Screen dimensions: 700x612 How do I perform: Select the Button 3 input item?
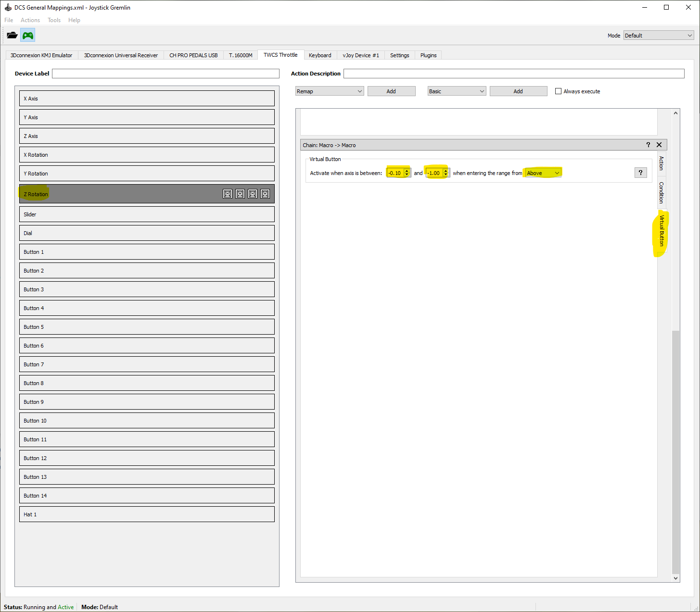click(147, 289)
